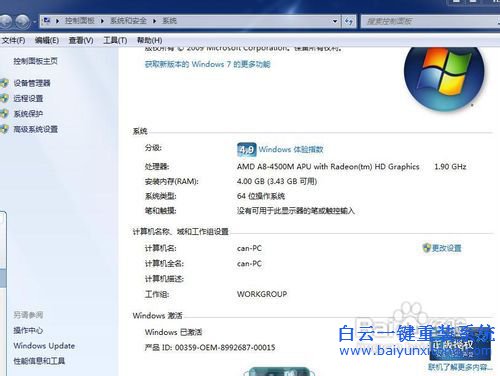The image size is (500, 376).
Task: Click the Back navigation arrow button
Action: click(x=5, y=21)
